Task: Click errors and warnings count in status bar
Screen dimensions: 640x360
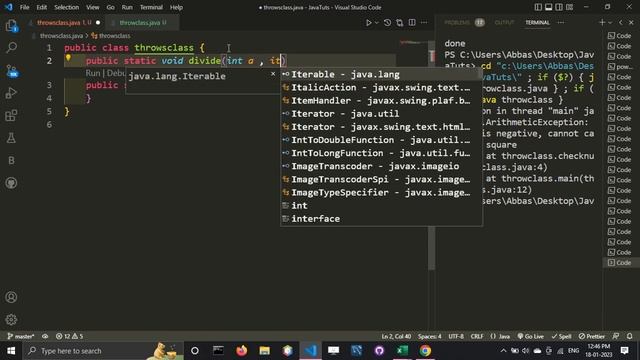Action: pos(69,336)
